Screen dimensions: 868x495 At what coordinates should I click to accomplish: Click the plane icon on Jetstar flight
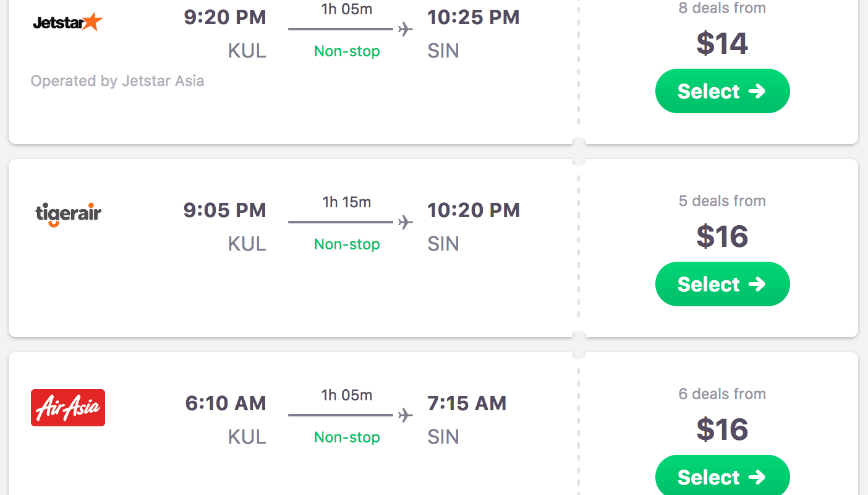coord(405,29)
